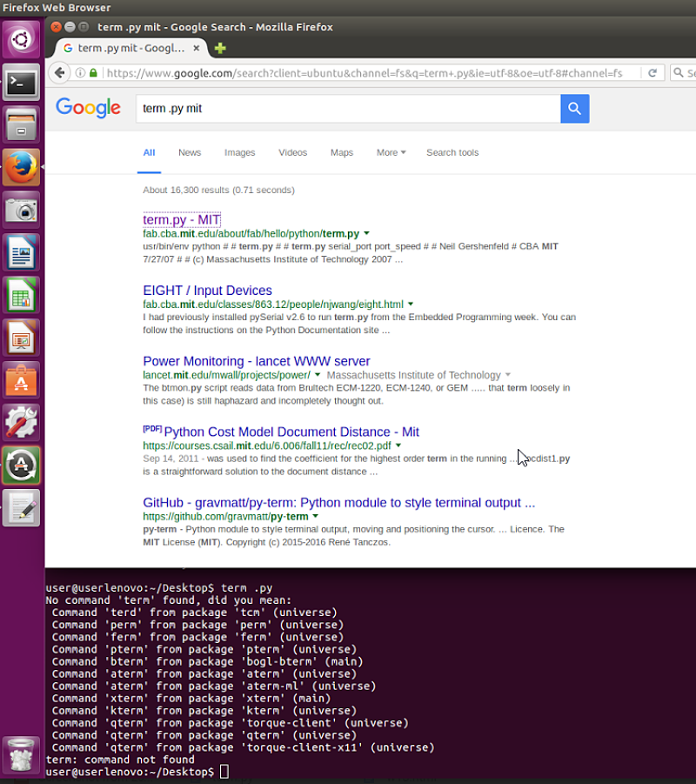
Task: Click 'Massachusetts Institute of Technology' source label
Action: (x=413, y=375)
